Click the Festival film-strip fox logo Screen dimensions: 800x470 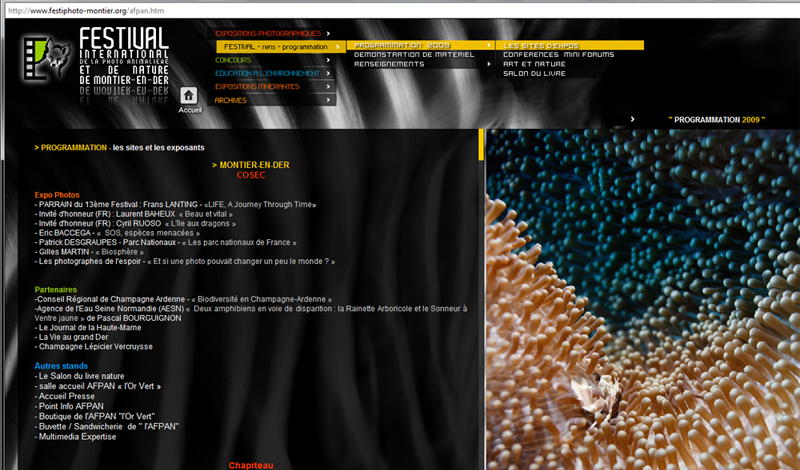coord(46,58)
